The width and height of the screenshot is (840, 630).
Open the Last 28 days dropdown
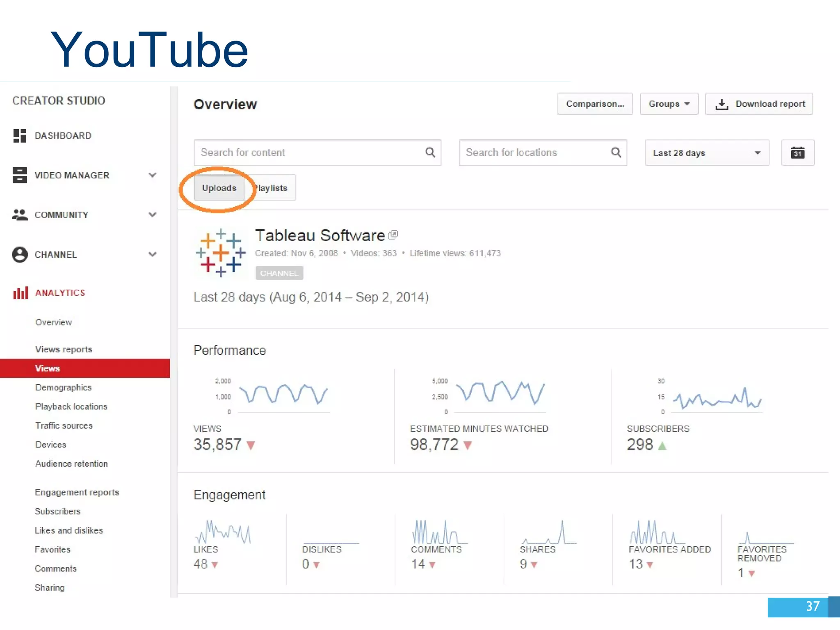tap(707, 153)
